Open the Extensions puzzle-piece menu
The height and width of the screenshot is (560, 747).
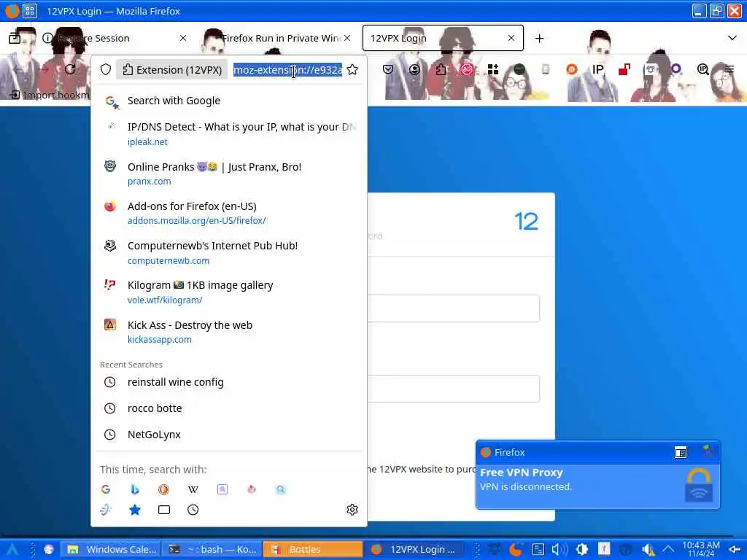click(441, 69)
